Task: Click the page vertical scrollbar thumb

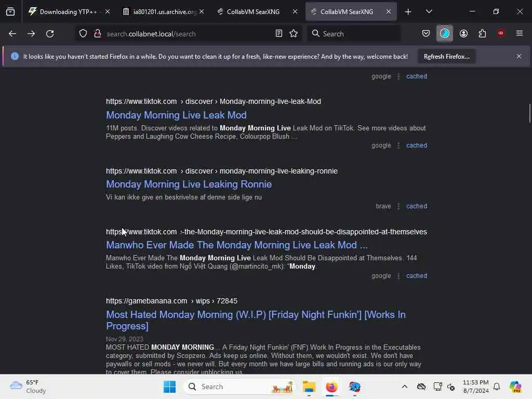Action: pos(529,113)
